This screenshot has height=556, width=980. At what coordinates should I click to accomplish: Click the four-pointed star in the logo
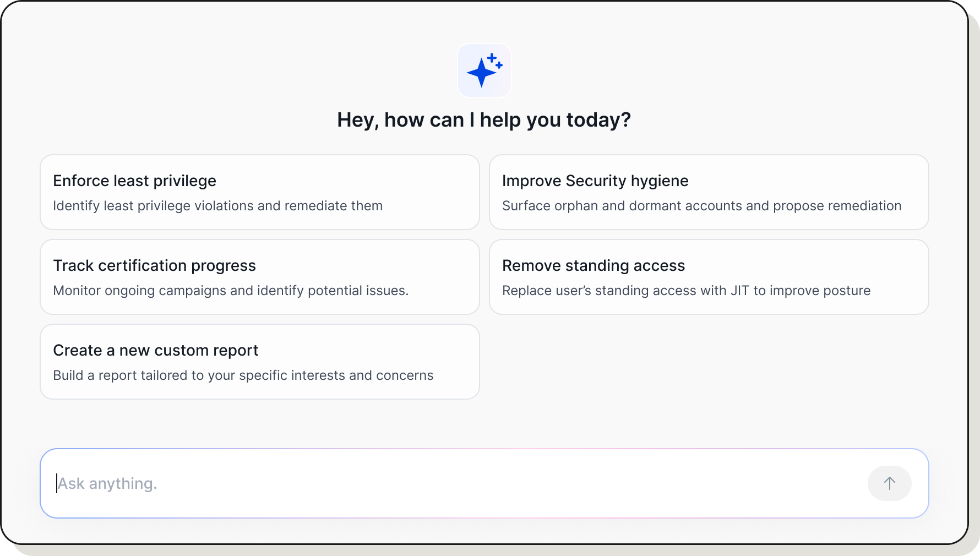[481, 73]
